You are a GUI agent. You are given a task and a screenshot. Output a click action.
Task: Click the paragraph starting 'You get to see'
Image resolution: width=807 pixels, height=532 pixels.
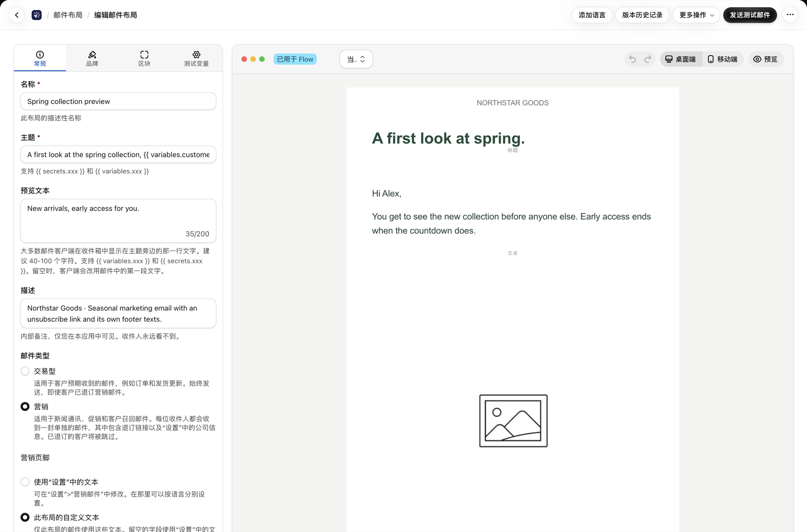click(512, 224)
